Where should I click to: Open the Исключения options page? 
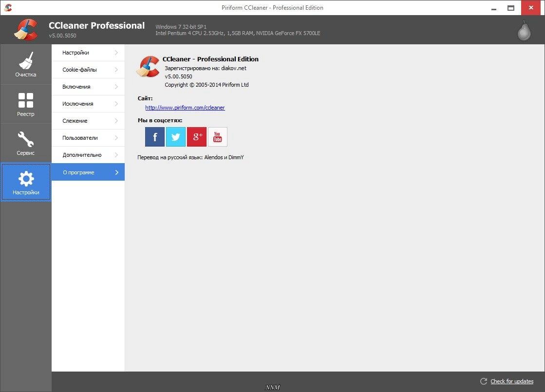click(88, 104)
